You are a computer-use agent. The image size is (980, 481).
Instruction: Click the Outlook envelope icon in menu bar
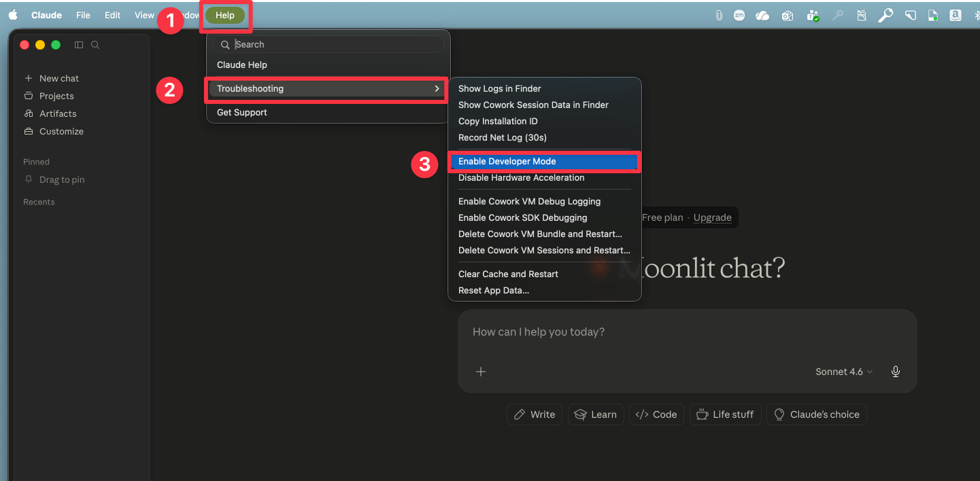pos(788,15)
